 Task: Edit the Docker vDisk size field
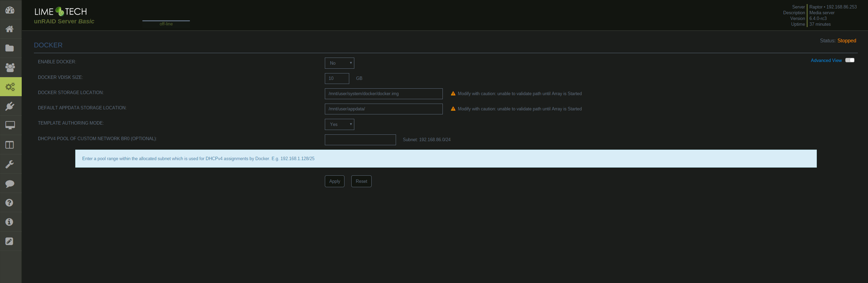337,79
